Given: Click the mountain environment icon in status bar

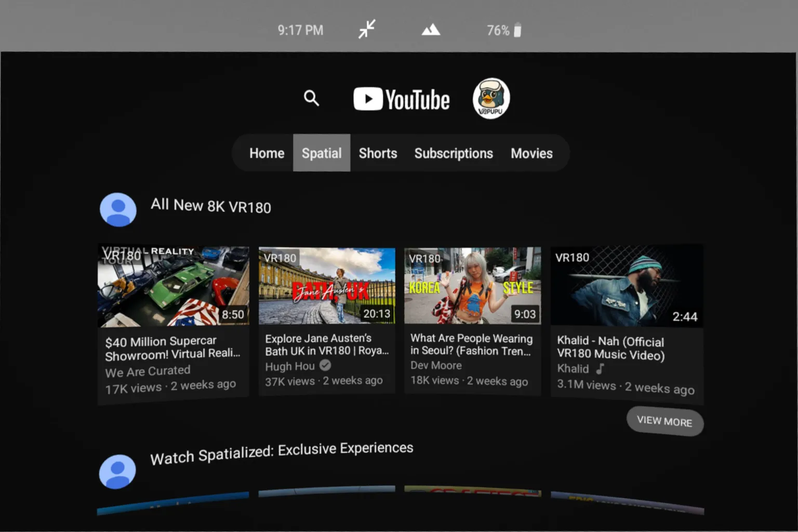Looking at the screenshot, I should click(431, 30).
